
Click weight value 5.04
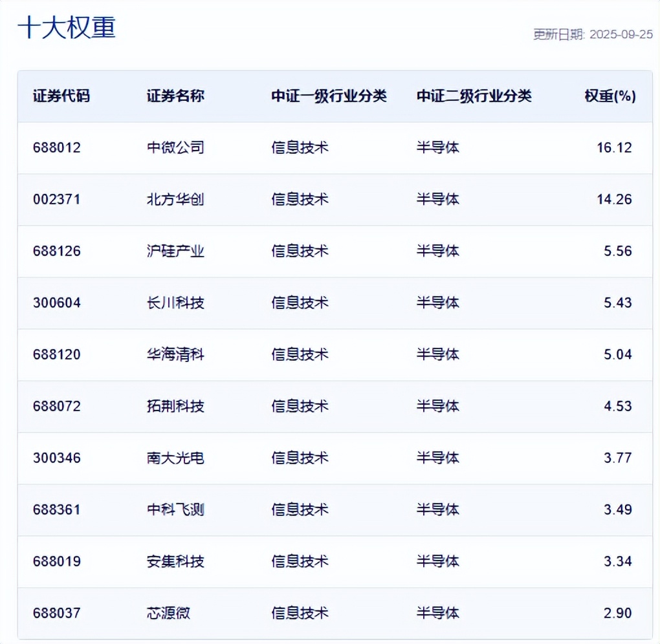[618, 354]
